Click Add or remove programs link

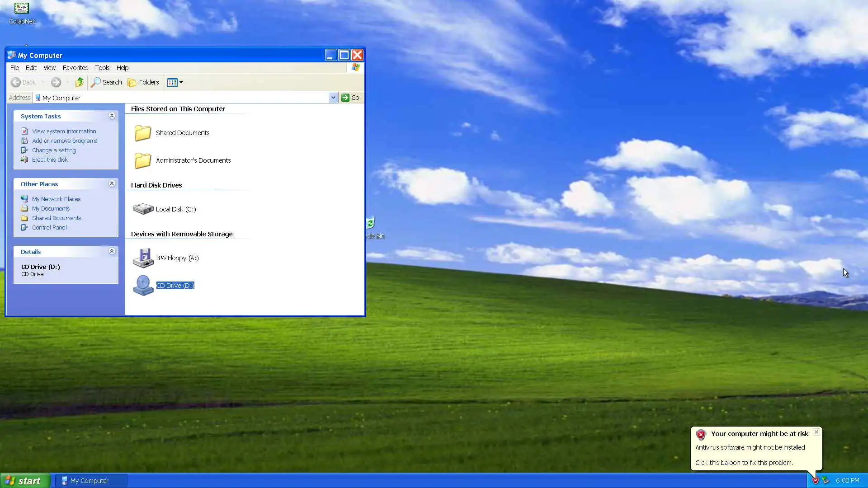[65, 141]
